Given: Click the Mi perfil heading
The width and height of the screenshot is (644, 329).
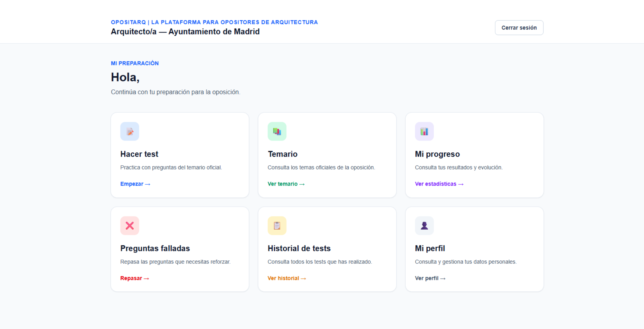Looking at the screenshot, I should (x=430, y=248).
